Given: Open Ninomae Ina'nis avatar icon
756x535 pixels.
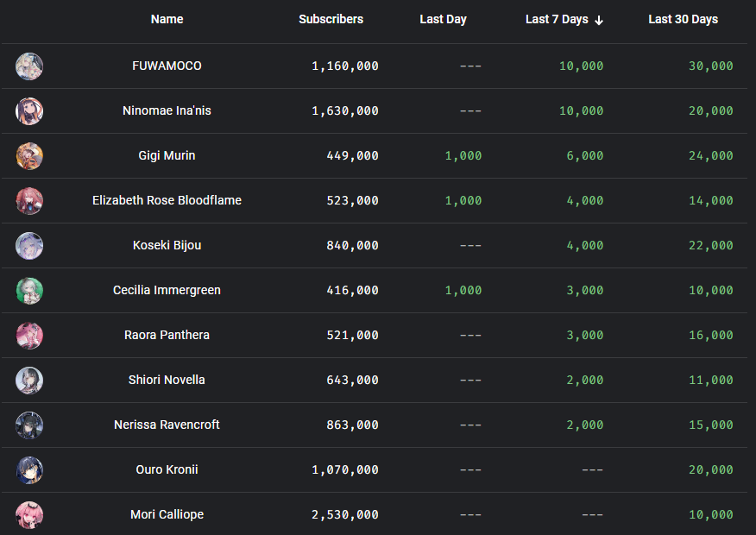Looking at the screenshot, I should coord(29,111).
